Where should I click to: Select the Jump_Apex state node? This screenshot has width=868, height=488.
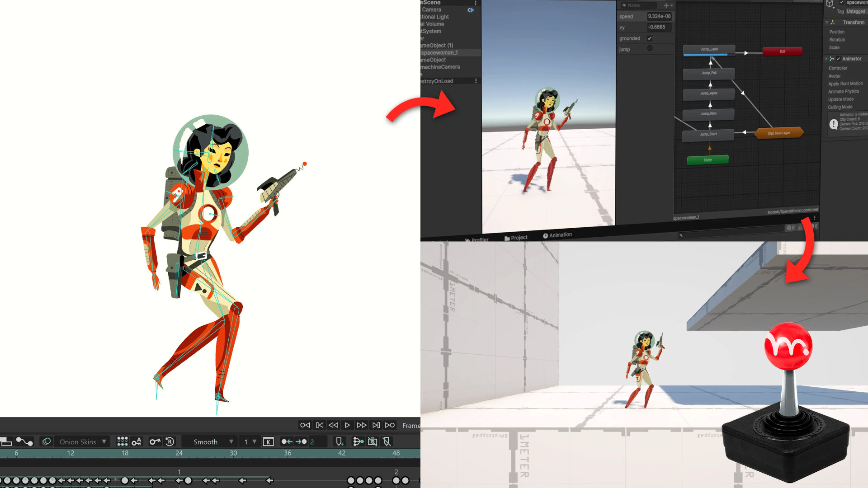tap(708, 94)
